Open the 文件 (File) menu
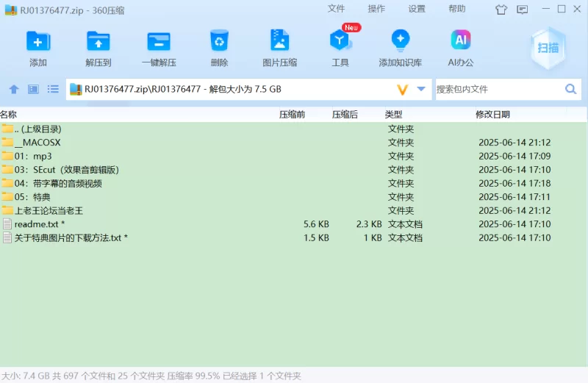 tap(336, 9)
